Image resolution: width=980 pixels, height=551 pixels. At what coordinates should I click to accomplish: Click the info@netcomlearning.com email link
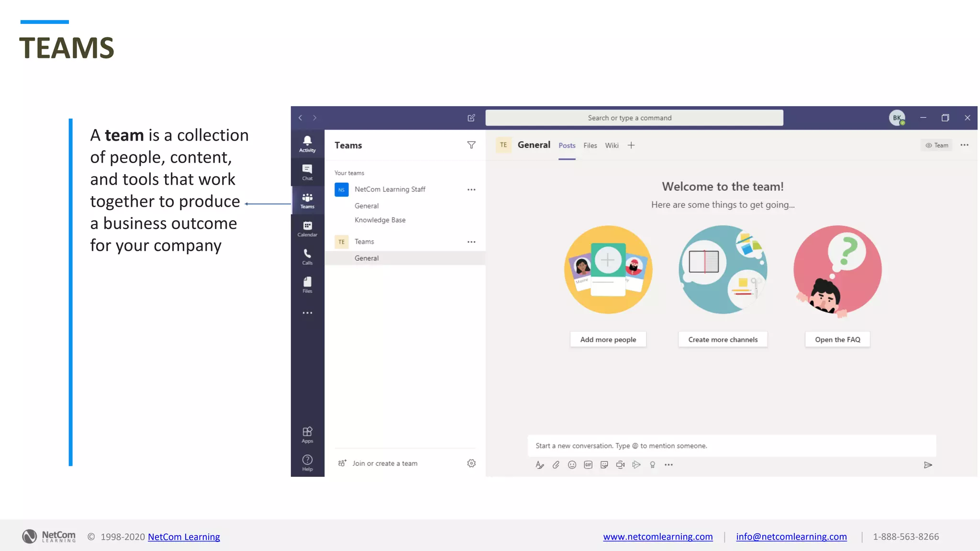click(x=791, y=537)
